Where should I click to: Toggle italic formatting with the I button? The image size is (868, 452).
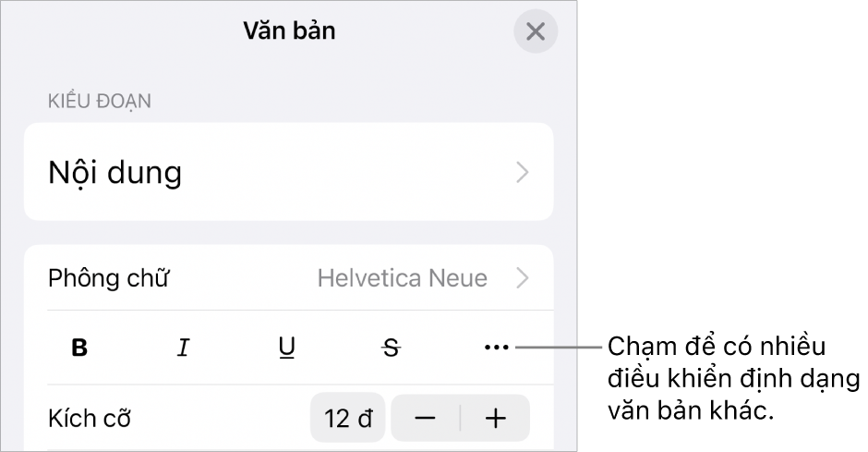(x=184, y=348)
